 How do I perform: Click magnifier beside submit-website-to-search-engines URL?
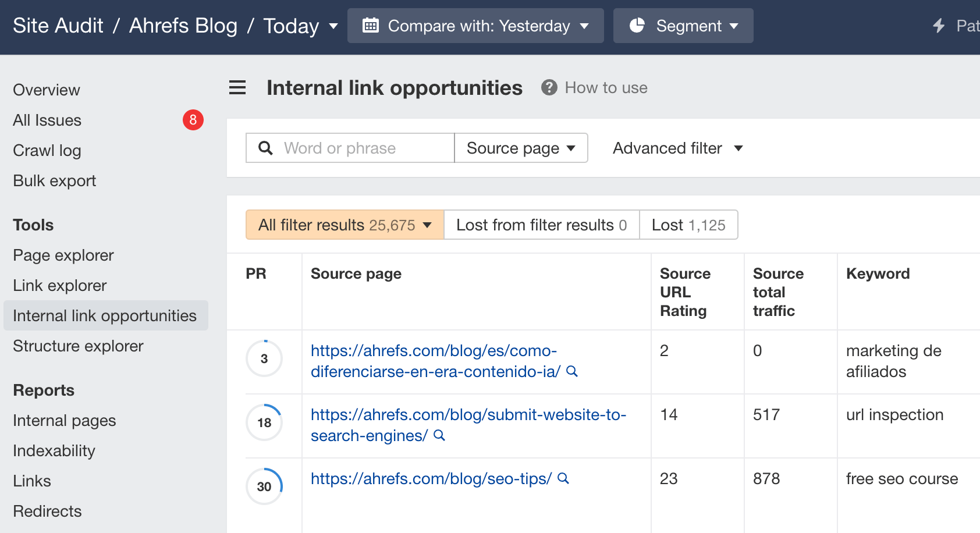tap(440, 435)
